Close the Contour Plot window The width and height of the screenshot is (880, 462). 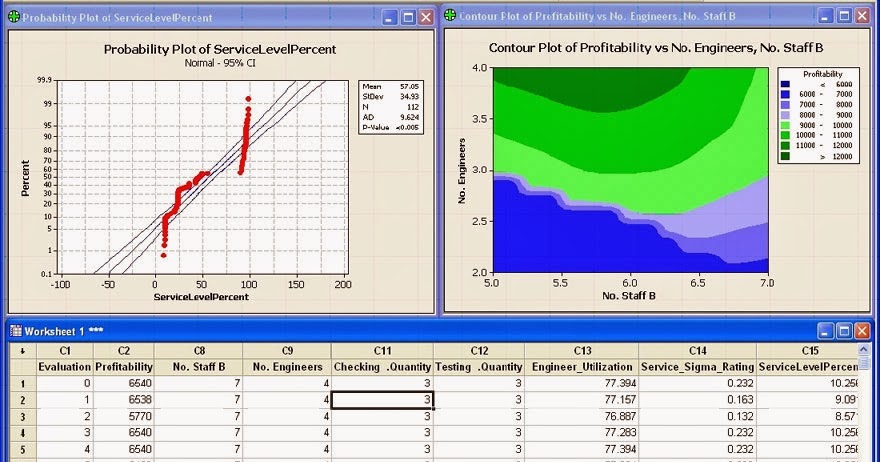(862, 16)
